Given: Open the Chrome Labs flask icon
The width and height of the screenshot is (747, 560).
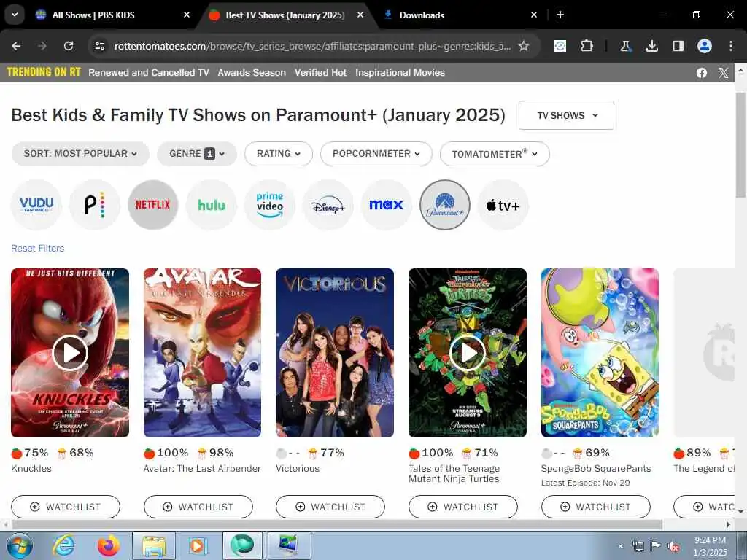Looking at the screenshot, I should (625, 46).
